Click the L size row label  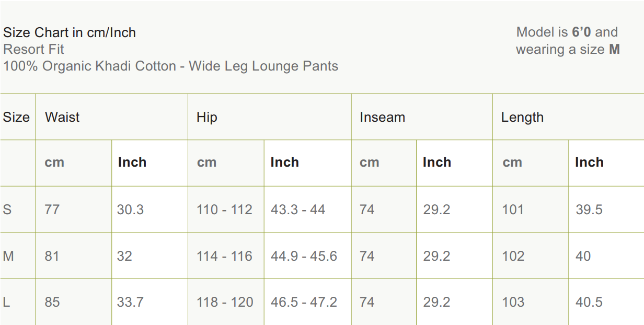pos(6,302)
